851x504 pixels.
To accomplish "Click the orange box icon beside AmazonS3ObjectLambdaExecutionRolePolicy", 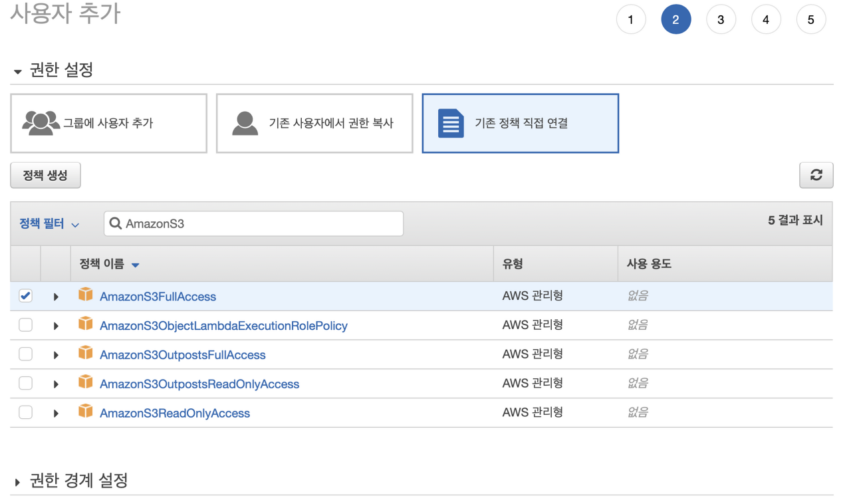I will click(x=85, y=324).
